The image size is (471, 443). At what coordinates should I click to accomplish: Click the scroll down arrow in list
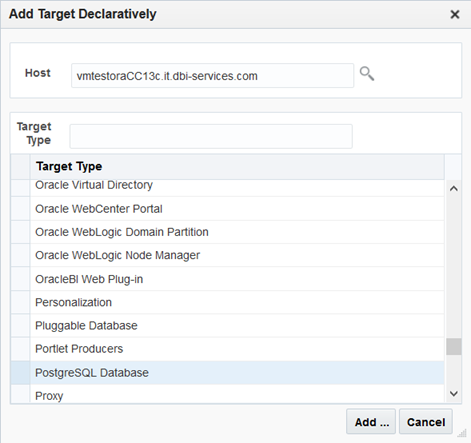(453, 394)
